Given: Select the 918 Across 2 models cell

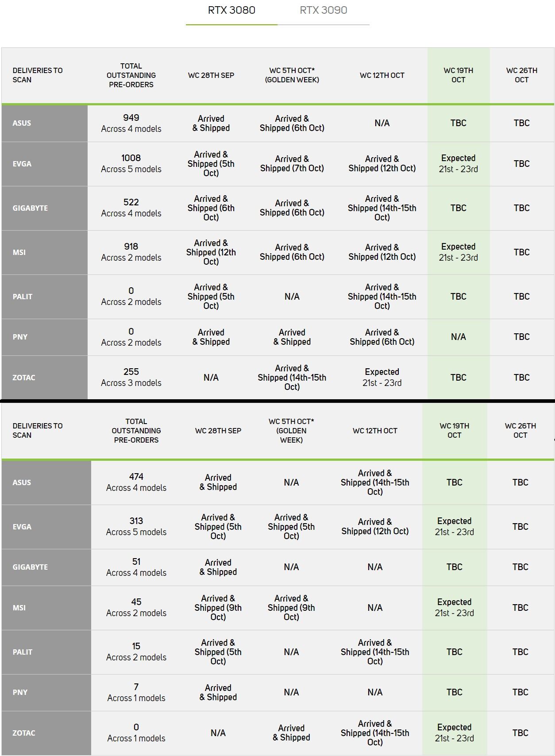Looking at the screenshot, I should (x=131, y=252).
